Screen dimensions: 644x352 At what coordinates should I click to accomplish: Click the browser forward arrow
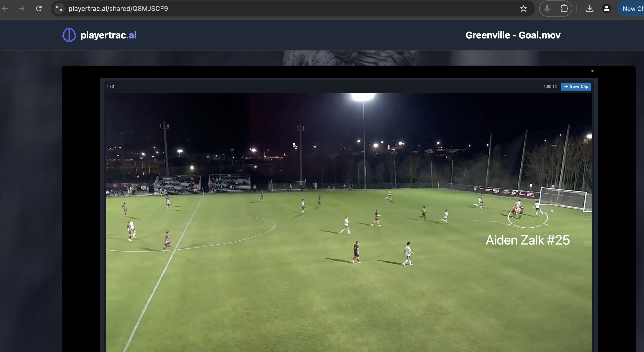click(x=22, y=9)
